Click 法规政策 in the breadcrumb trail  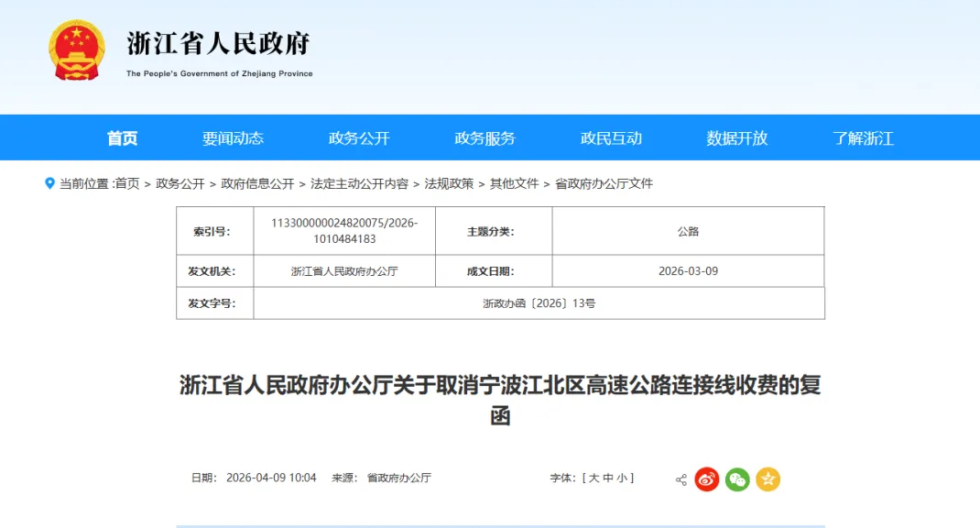pos(449,183)
